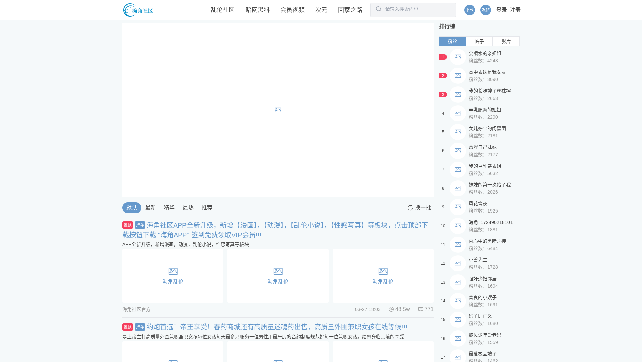The image size is (644, 362).
Task: Select the 默认 sort filter
Action: (132, 208)
